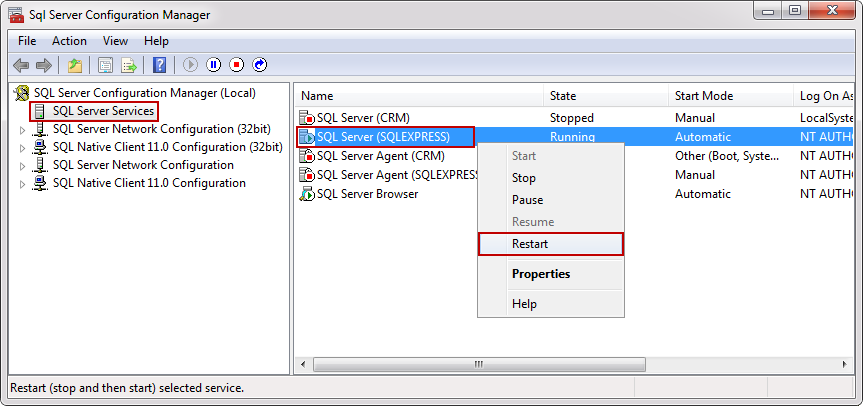Click the SQL Server (CRM) service icon
Image resolution: width=863 pixels, height=406 pixels.
(x=307, y=118)
